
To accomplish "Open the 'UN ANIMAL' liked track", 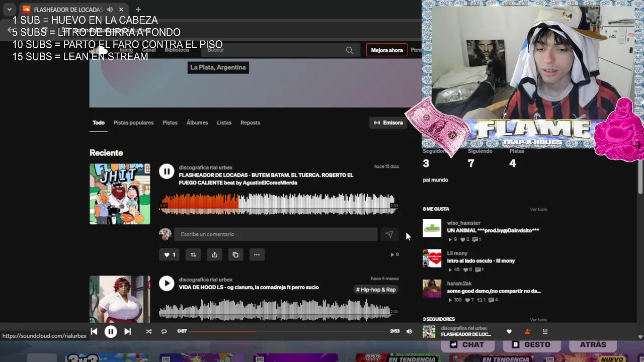I will click(493, 230).
